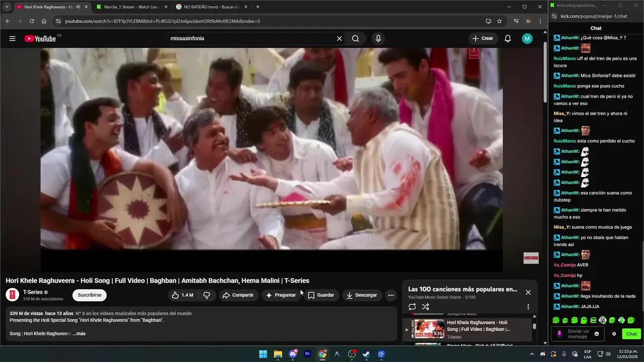This screenshot has height=362, width=644.
Task: Close the playlist queue panel
Action: 528,292
